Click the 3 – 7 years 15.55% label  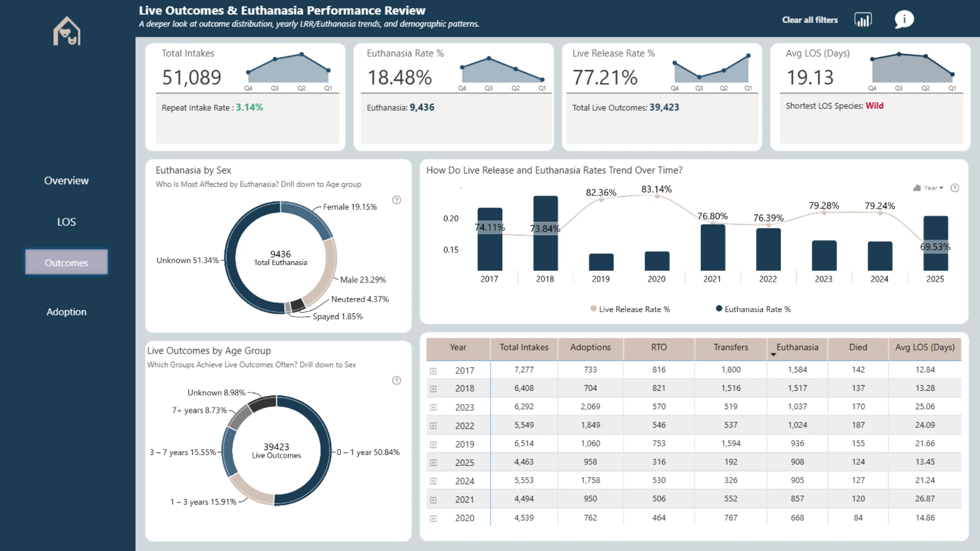pos(183,452)
